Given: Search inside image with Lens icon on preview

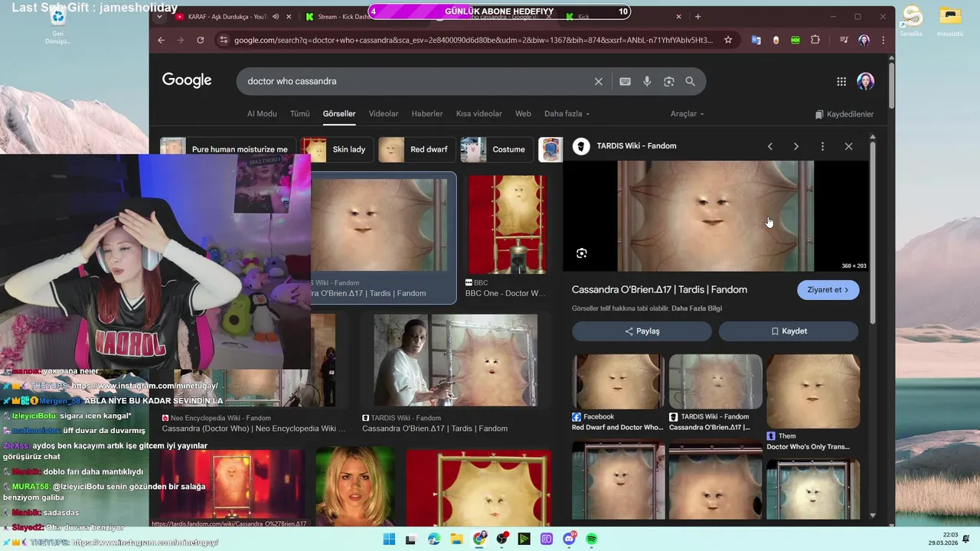Looking at the screenshot, I should 582,253.
